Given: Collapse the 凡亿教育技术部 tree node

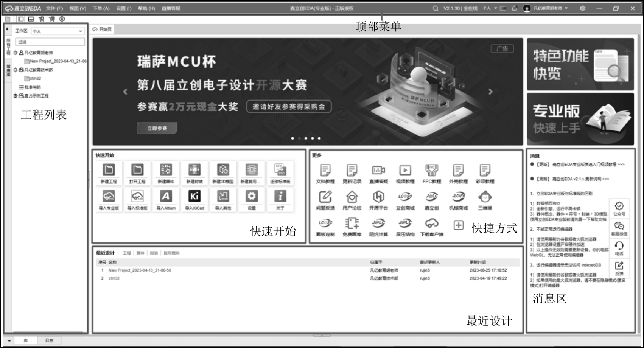Looking at the screenshot, I should coord(16,70).
